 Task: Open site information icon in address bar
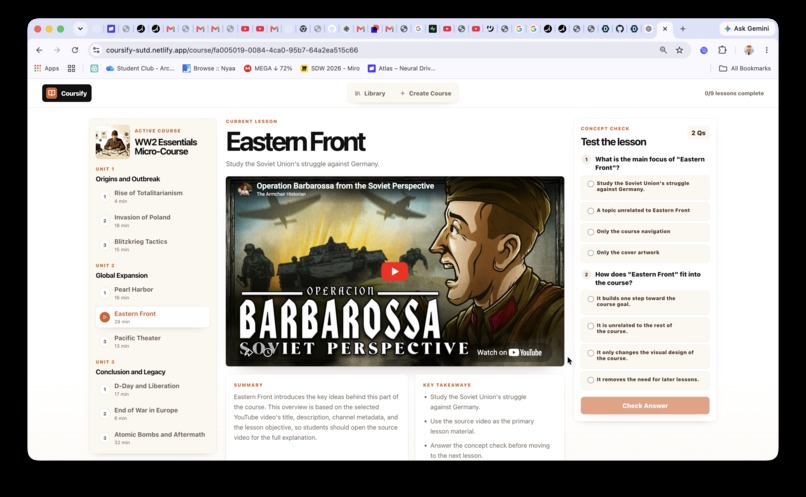96,50
